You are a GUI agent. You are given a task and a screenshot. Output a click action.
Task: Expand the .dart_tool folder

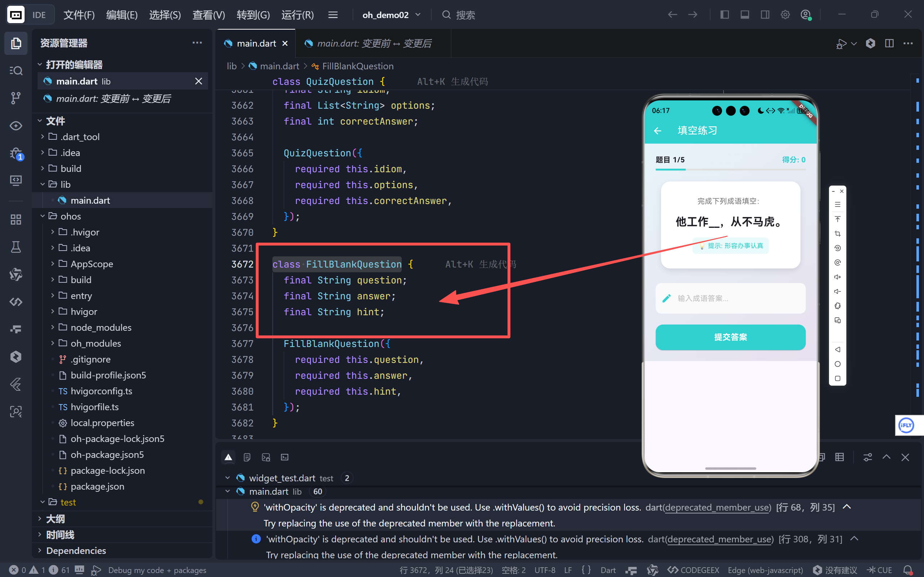tap(80, 136)
